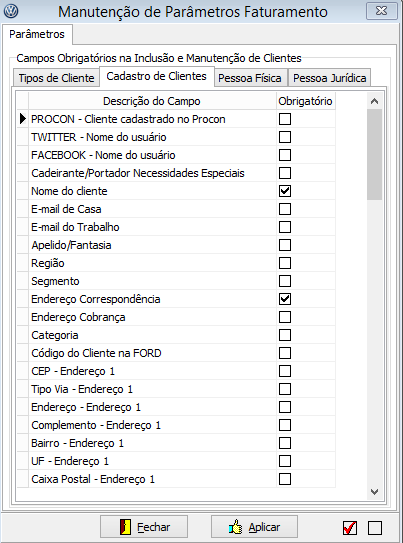Screen dimensions: 403x543
Task: Click the empty box uncheck-all icon
Action: (375, 528)
